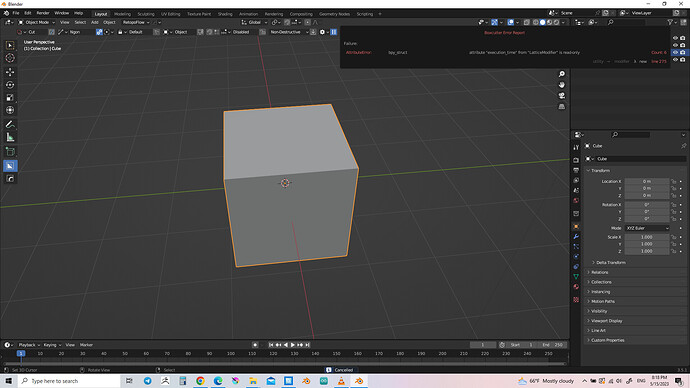
Task: Click the zoom magnifier viewport gizmo
Action: 562,74
